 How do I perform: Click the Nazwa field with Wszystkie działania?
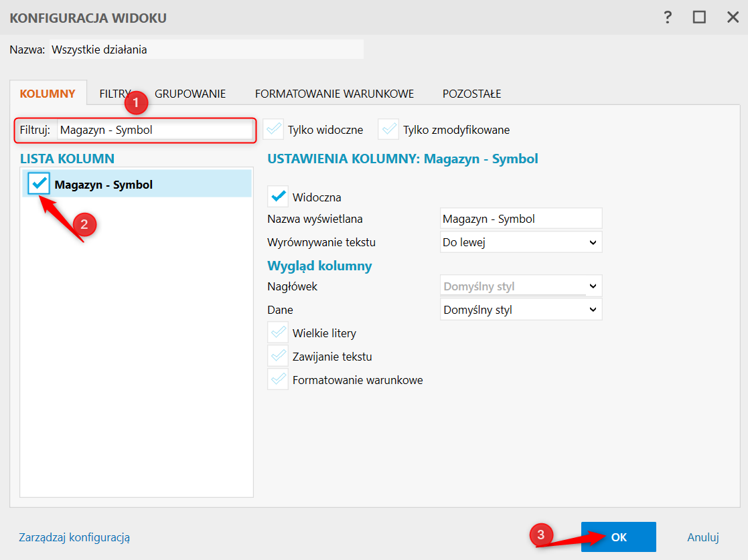point(206,50)
